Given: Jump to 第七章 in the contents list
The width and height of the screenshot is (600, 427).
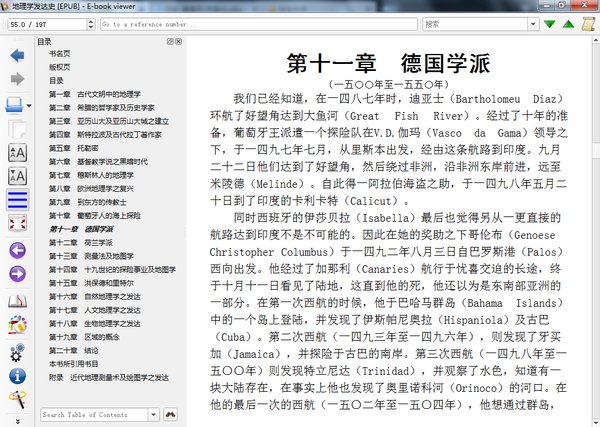Looking at the screenshot, I should (91, 175).
